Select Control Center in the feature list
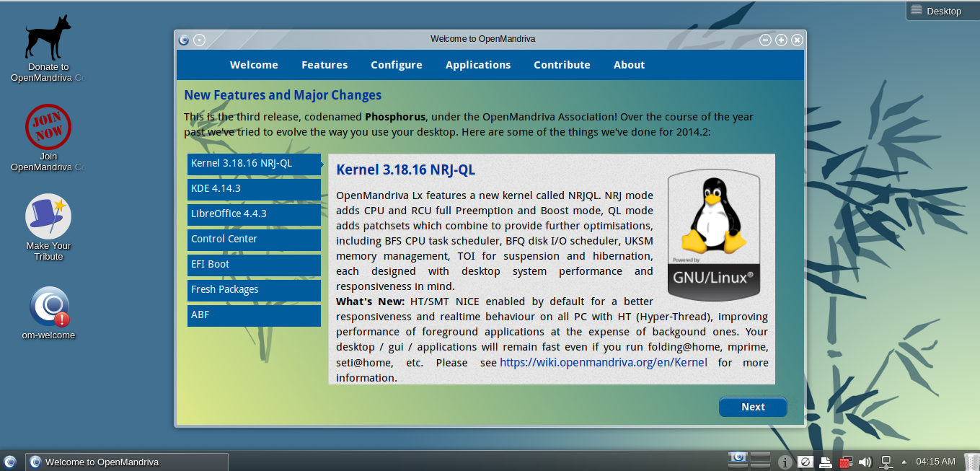This screenshot has height=471, width=980. 254,239
